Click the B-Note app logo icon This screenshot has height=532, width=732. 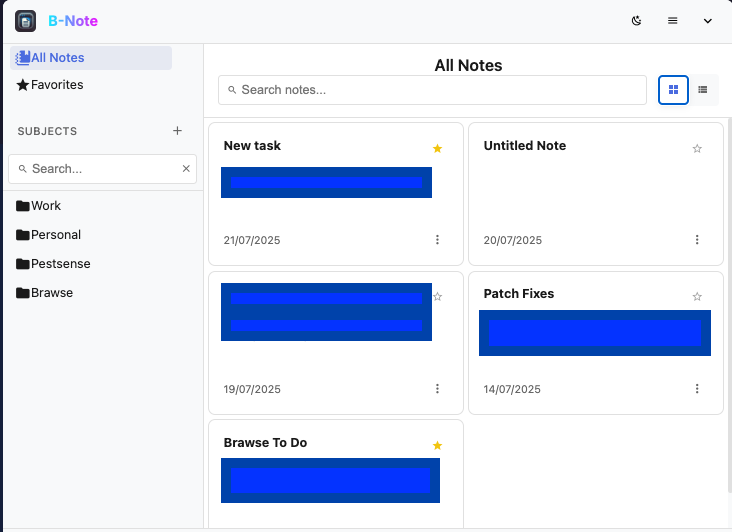(x=26, y=21)
